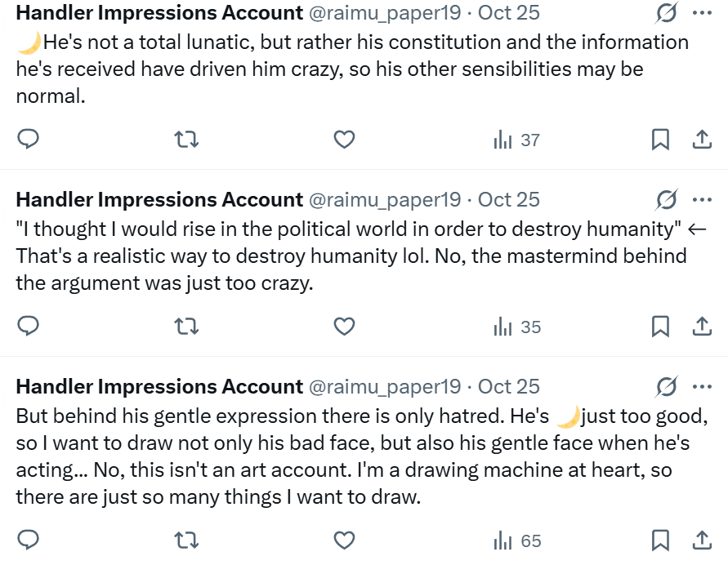Reply to the destroy humanity tweet
The image size is (728, 565).
29,327
